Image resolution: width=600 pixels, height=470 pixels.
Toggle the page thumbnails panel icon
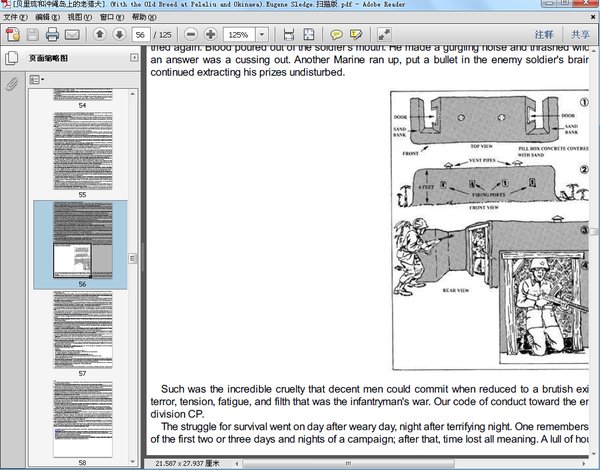[13, 58]
